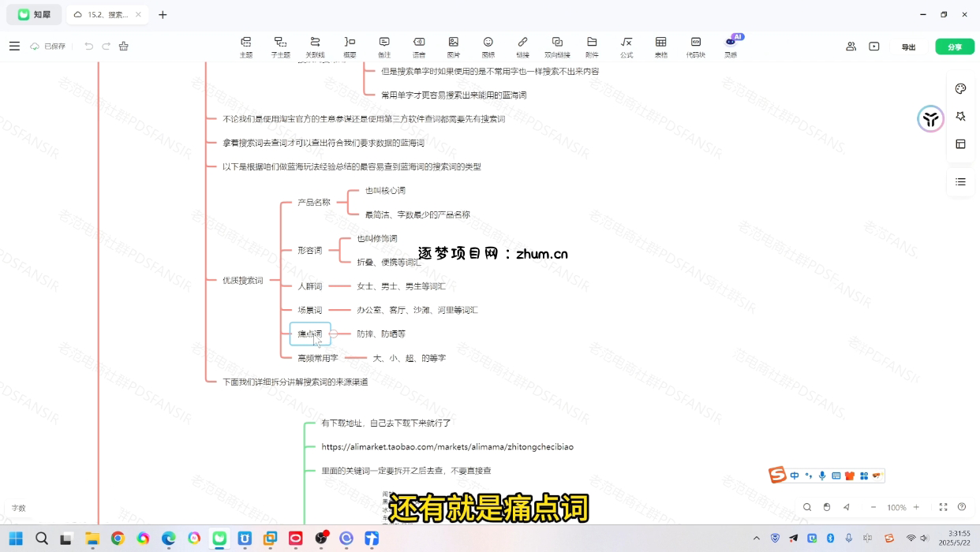
Task: Add a 链接 hyperlink
Action: 522,47
